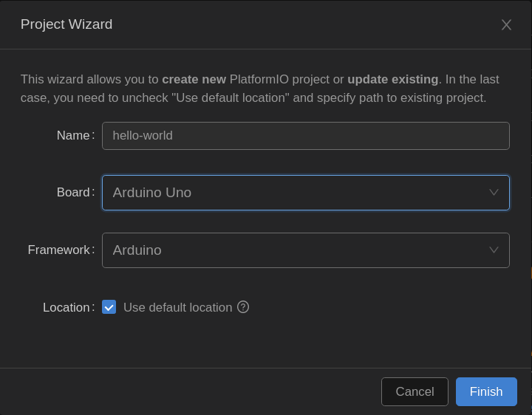Screen dimensions: 532x415
Task: Click the 'Use default location' label text
Action: pos(177,307)
